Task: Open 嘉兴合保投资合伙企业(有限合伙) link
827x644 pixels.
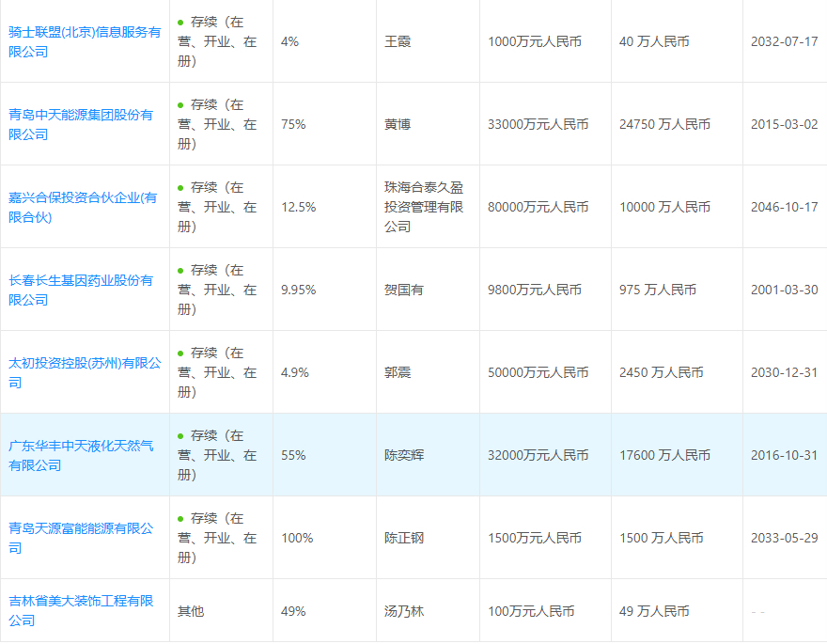Action: tap(83, 207)
